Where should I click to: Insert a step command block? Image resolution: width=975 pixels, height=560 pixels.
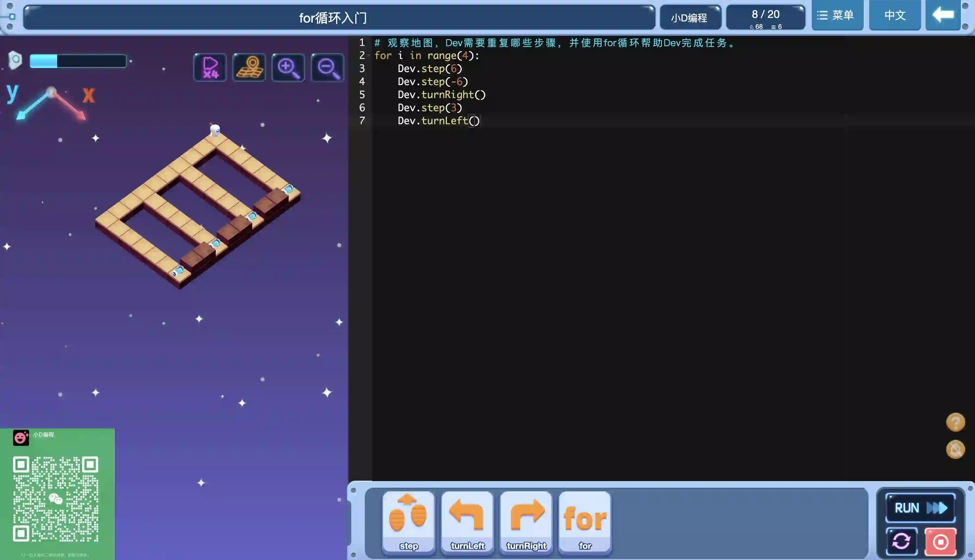(x=408, y=522)
